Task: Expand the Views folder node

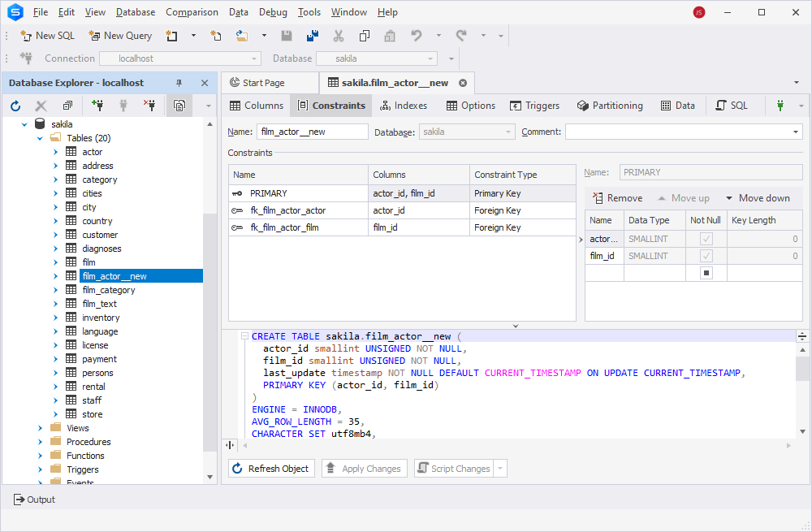Action: [41, 428]
